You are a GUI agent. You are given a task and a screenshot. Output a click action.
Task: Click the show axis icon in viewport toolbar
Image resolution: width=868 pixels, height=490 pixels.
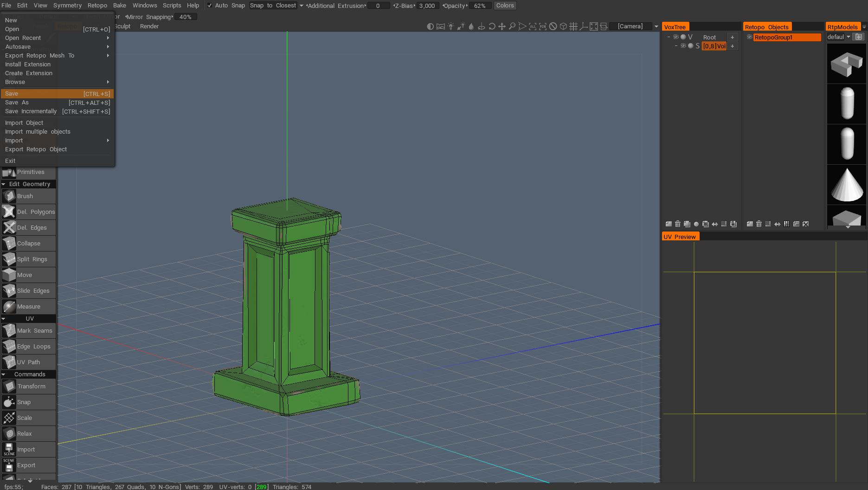coord(584,26)
